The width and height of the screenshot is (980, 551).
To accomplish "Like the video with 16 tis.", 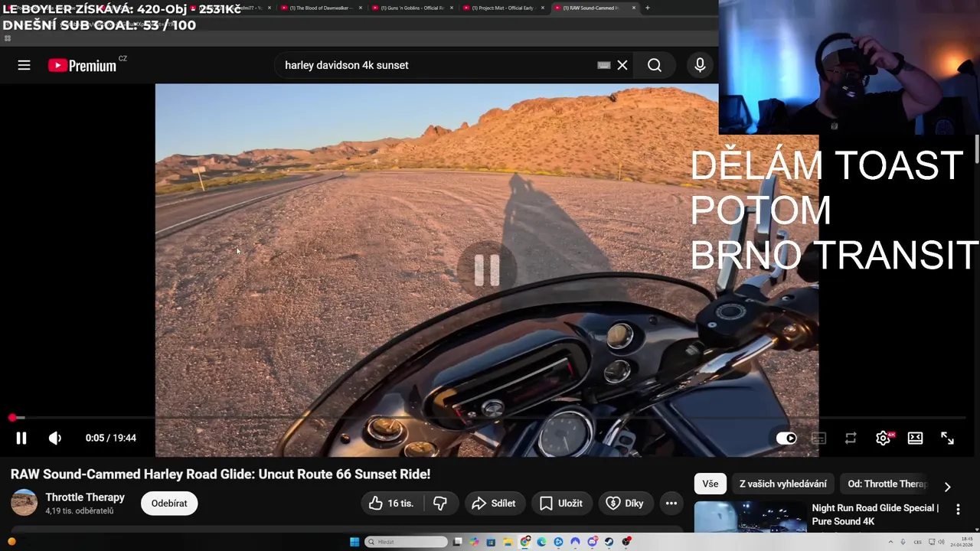I will (391, 503).
